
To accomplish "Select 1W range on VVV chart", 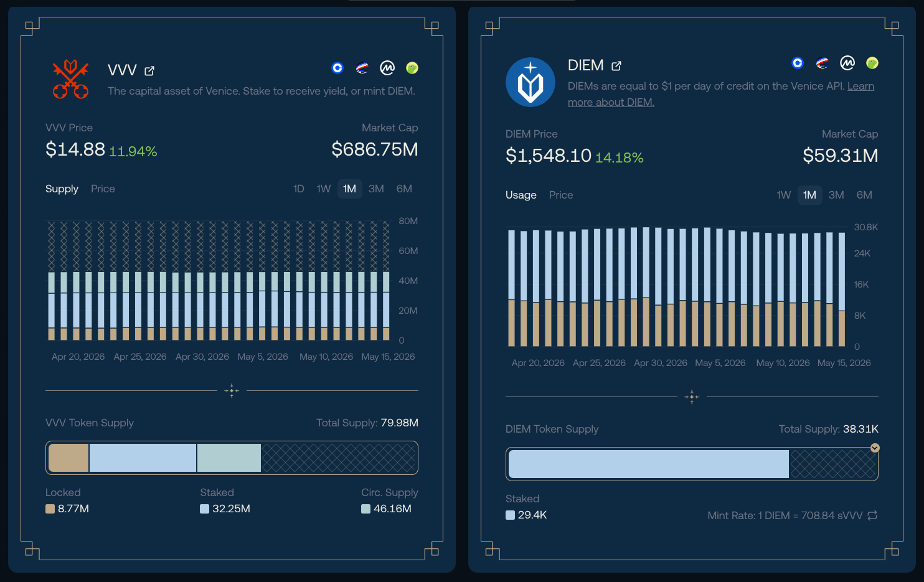I will pyautogui.click(x=324, y=189).
